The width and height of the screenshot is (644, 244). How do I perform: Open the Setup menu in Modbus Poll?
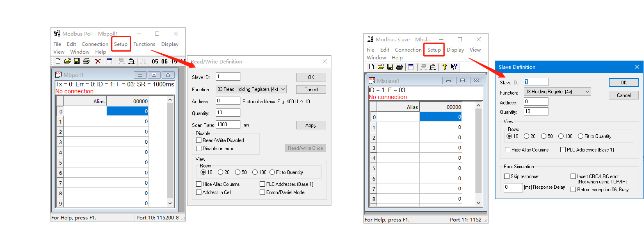(x=121, y=44)
